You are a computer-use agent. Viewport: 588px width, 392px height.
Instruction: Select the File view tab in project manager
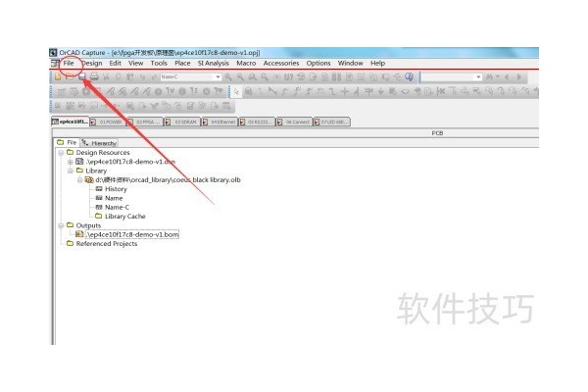tap(67, 142)
